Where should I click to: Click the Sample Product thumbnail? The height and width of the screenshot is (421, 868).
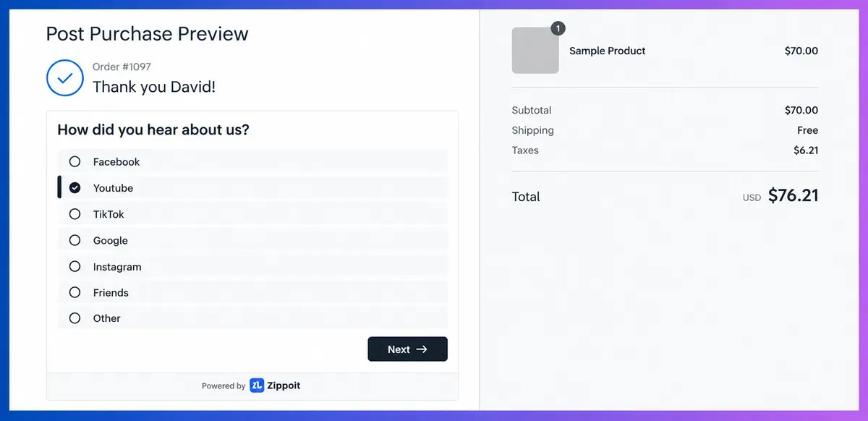tap(535, 51)
